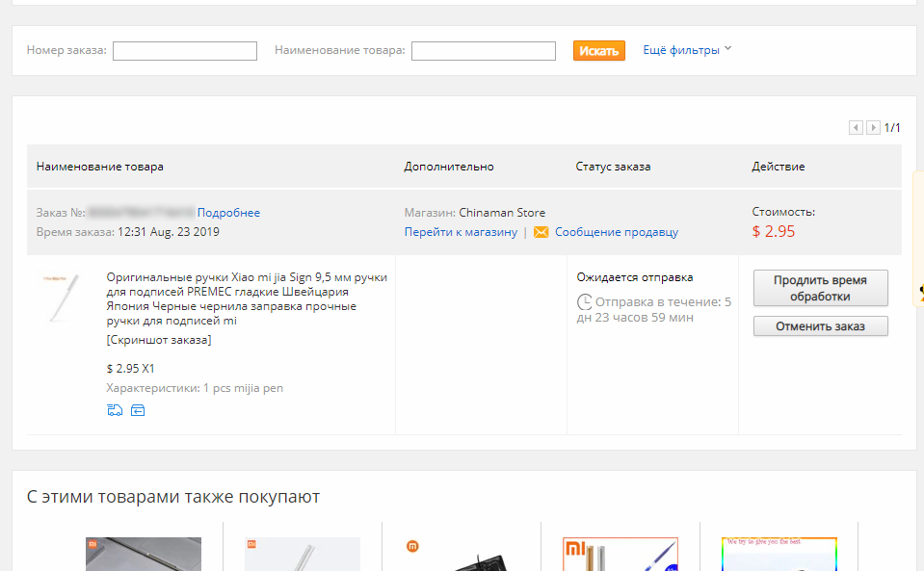Open first recommended product thumbnail, gray surface image

pyautogui.click(x=144, y=554)
